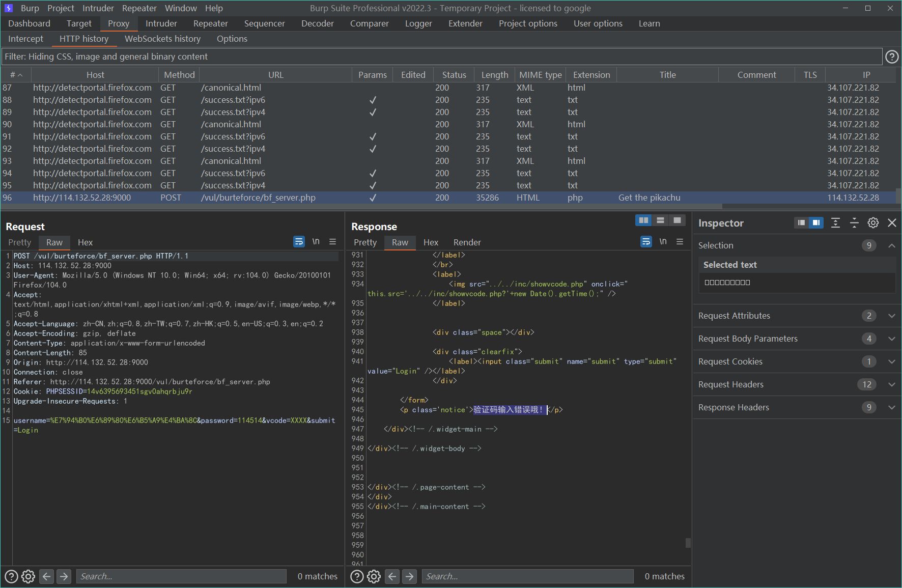Select top-bottom layout icon above Response

tap(660, 220)
